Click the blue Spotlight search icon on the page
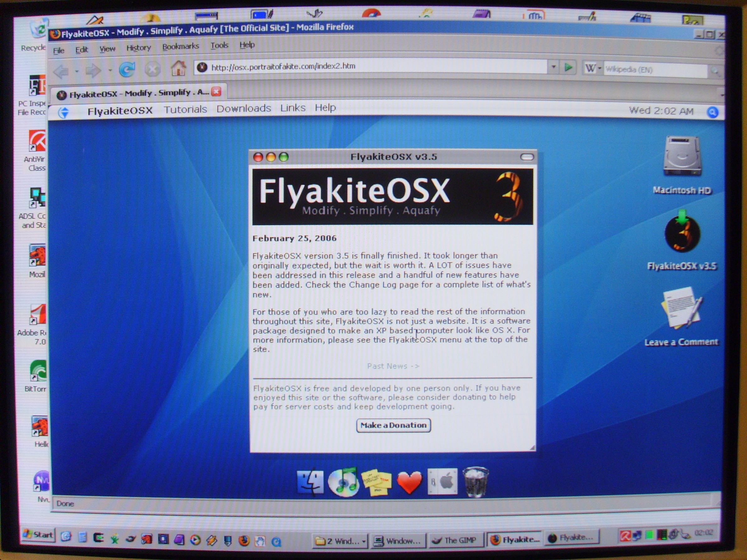747x560 pixels. pyautogui.click(x=712, y=112)
